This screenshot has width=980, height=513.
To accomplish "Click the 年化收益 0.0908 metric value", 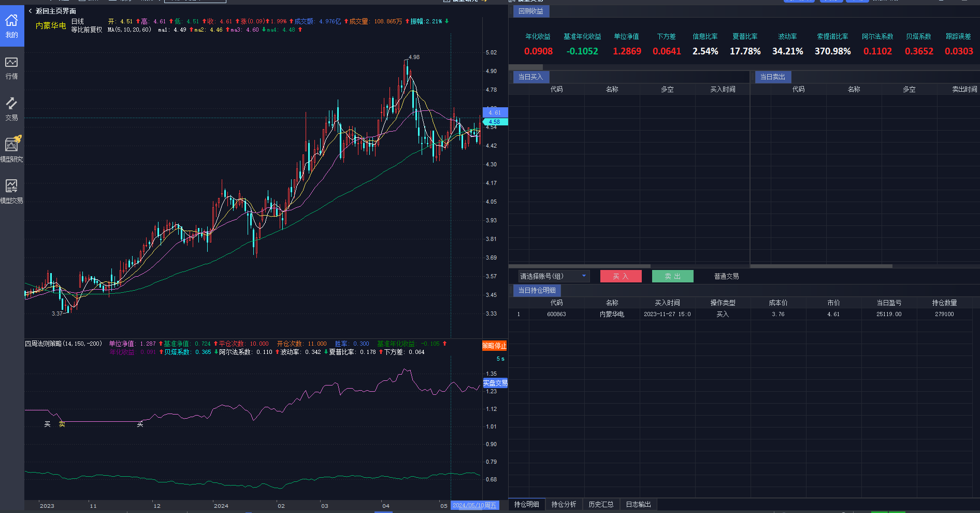I will [x=538, y=51].
